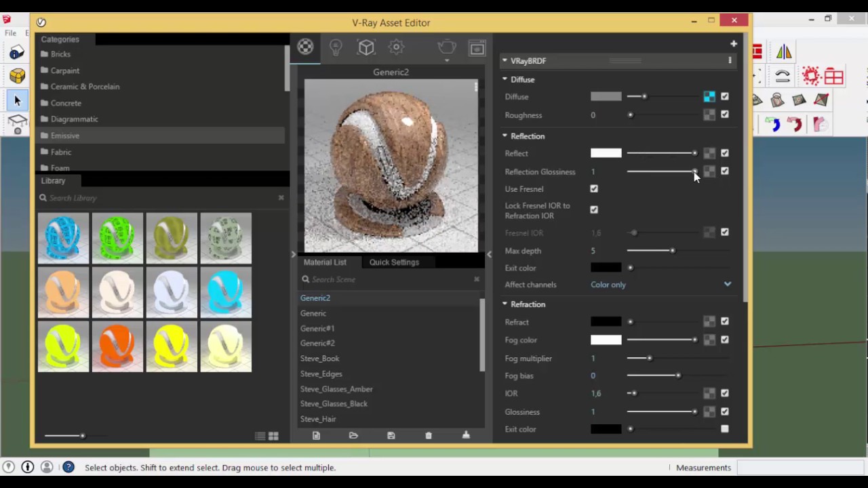Open SketchUp Entity Info icon
This screenshot has width=868, height=488.
click(17, 52)
